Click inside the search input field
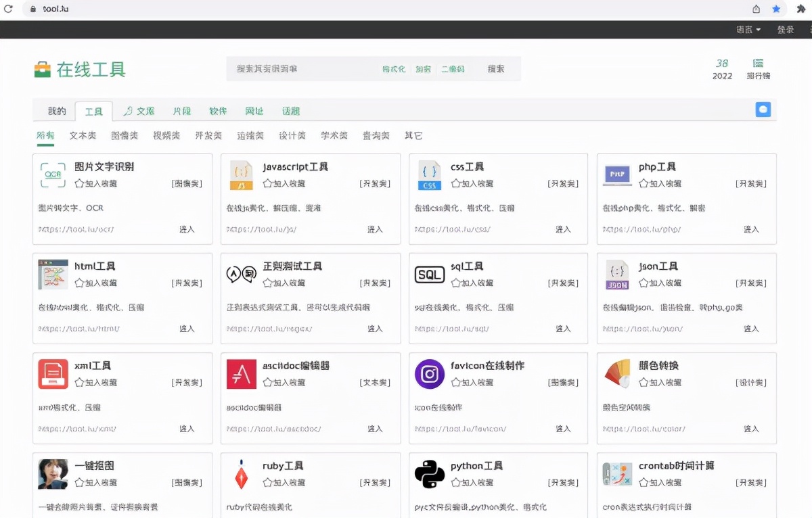Viewport: 812px width, 518px height. click(x=291, y=69)
